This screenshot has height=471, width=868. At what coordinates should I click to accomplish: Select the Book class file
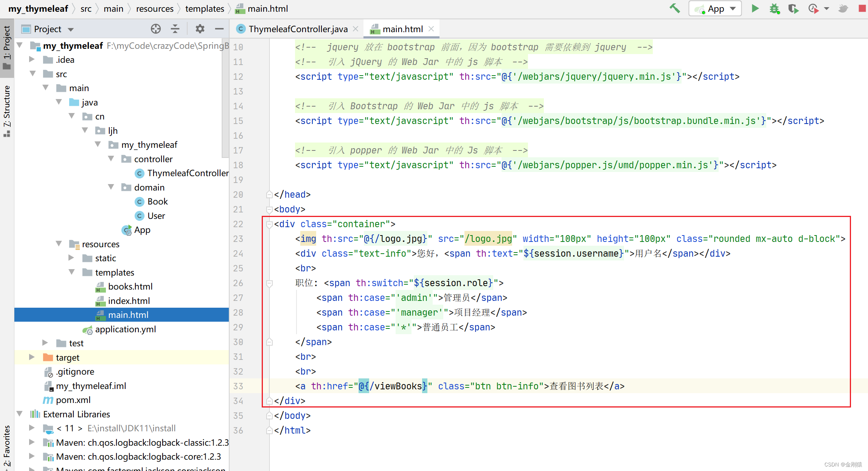pos(151,201)
